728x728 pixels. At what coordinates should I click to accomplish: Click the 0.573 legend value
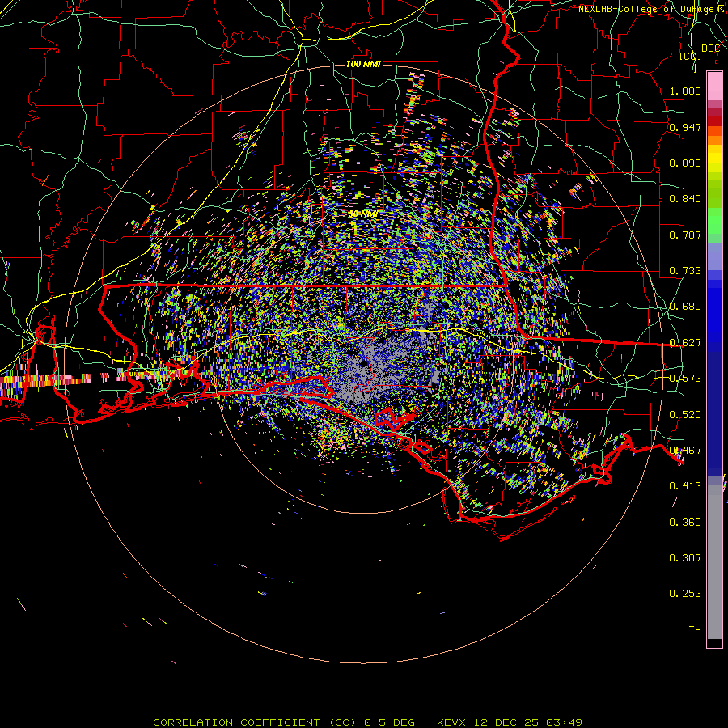(x=685, y=379)
